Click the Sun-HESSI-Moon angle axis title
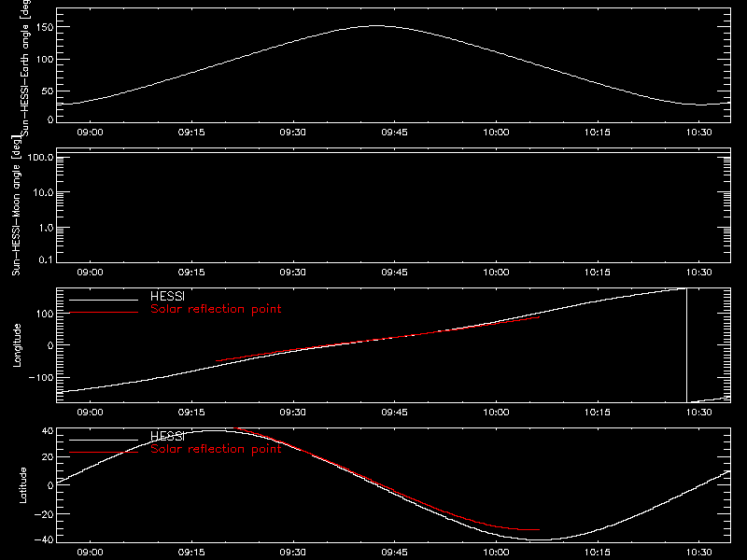The width and height of the screenshot is (747, 560). tap(16, 205)
